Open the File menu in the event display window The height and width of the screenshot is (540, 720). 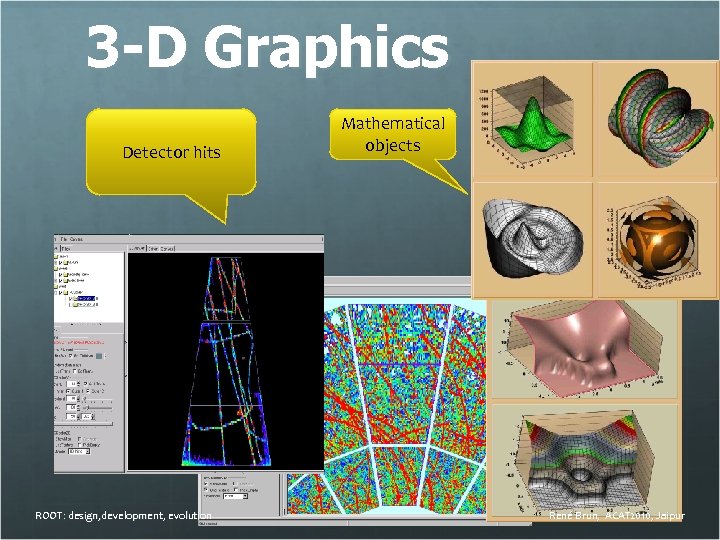pyautogui.click(x=64, y=239)
